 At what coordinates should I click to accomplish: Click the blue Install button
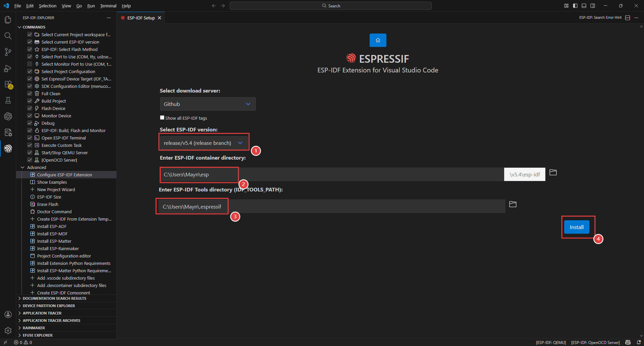click(577, 227)
